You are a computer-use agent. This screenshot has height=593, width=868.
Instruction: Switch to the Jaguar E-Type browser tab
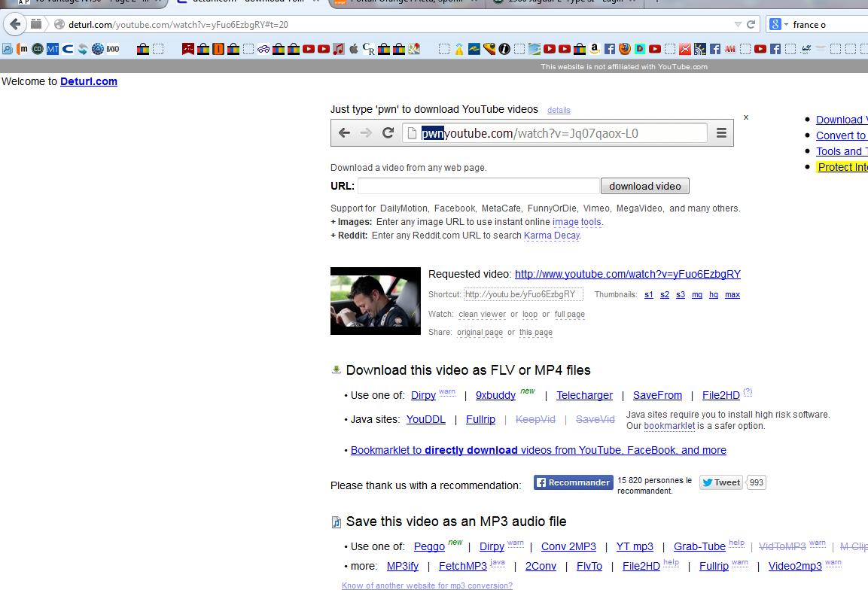pos(565,2)
